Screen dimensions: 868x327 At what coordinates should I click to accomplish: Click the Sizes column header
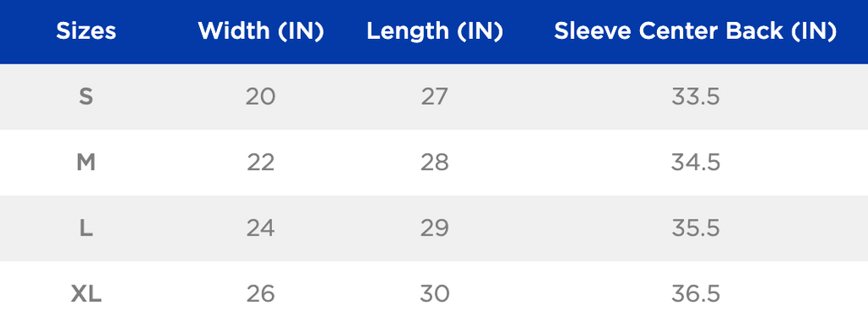click(86, 31)
